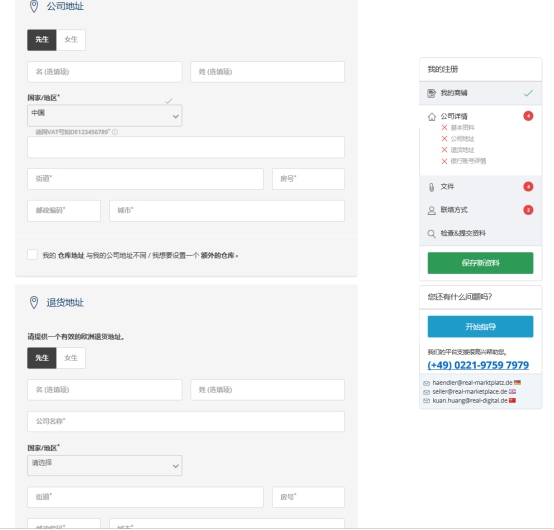Click the blue 开始指导 button

point(480,326)
